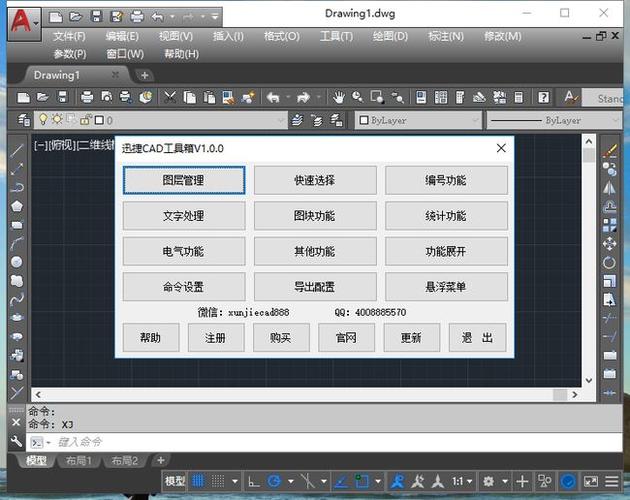This screenshot has width=630, height=500.
Task: Click the Zoom Realtime magnifier icon
Action: tap(357, 97)
